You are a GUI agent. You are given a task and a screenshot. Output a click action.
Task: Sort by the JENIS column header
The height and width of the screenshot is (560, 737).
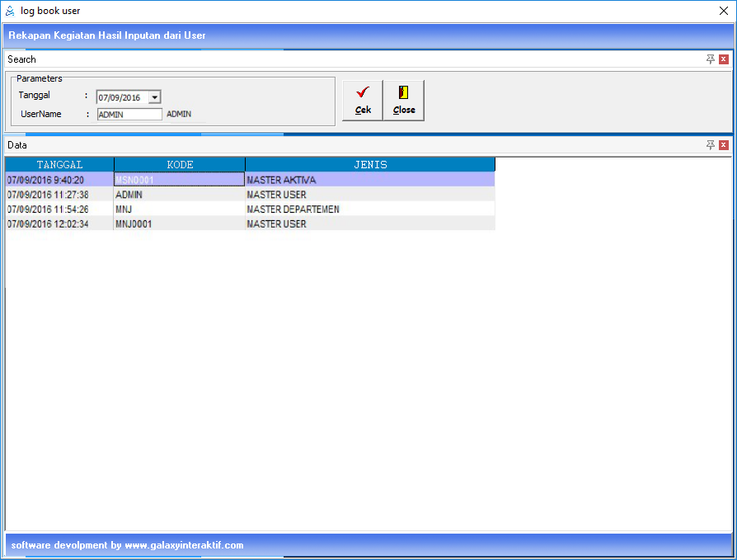(370, 165)
